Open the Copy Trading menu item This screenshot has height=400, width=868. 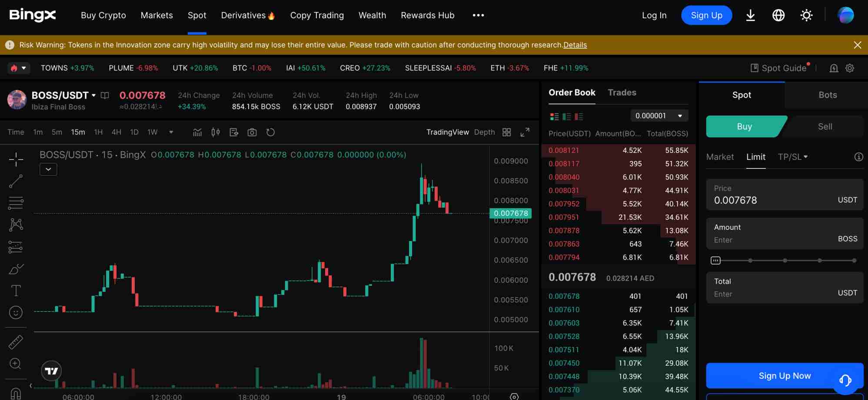317,15
